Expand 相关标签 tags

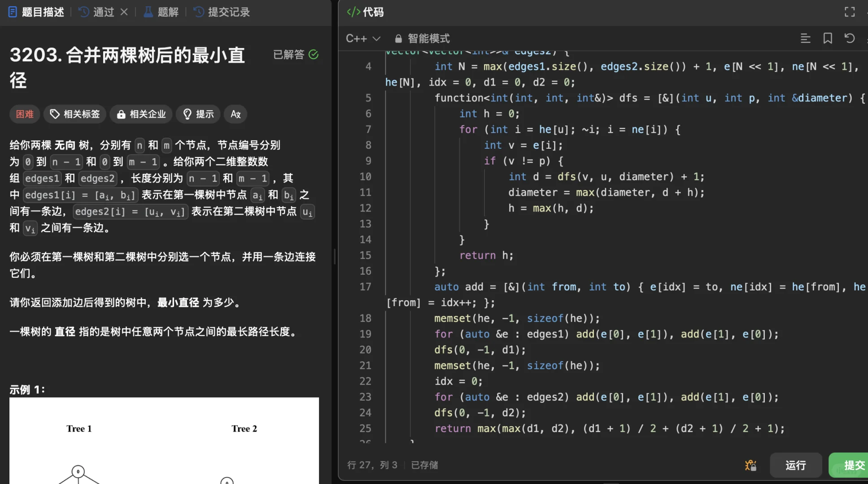[x=75, y=114]
